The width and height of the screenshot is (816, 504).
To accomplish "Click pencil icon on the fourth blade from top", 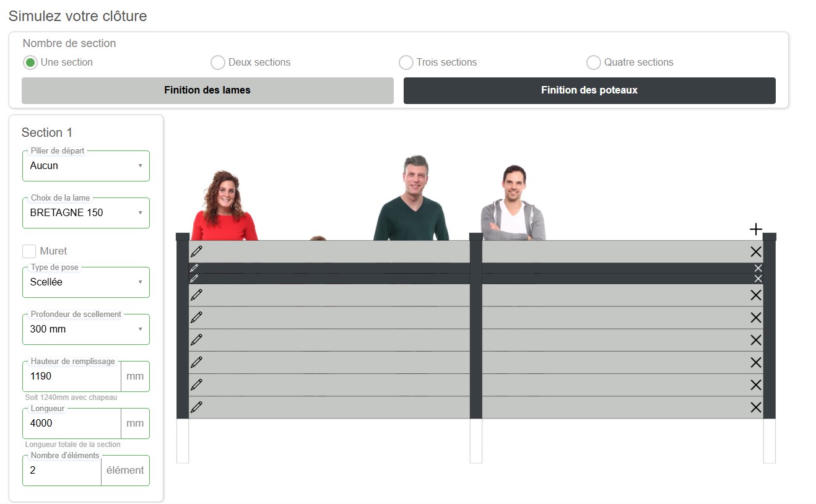I will pos(196,295).
